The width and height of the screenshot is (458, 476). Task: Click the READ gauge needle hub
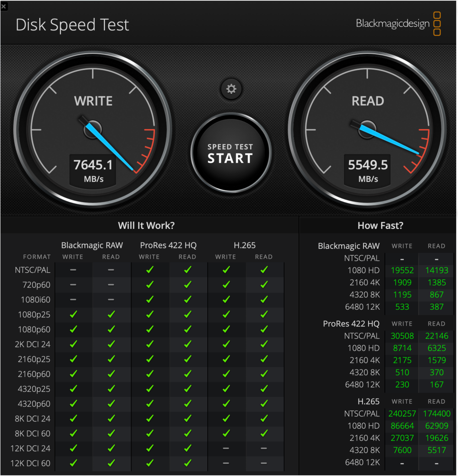tap(367, 129)
